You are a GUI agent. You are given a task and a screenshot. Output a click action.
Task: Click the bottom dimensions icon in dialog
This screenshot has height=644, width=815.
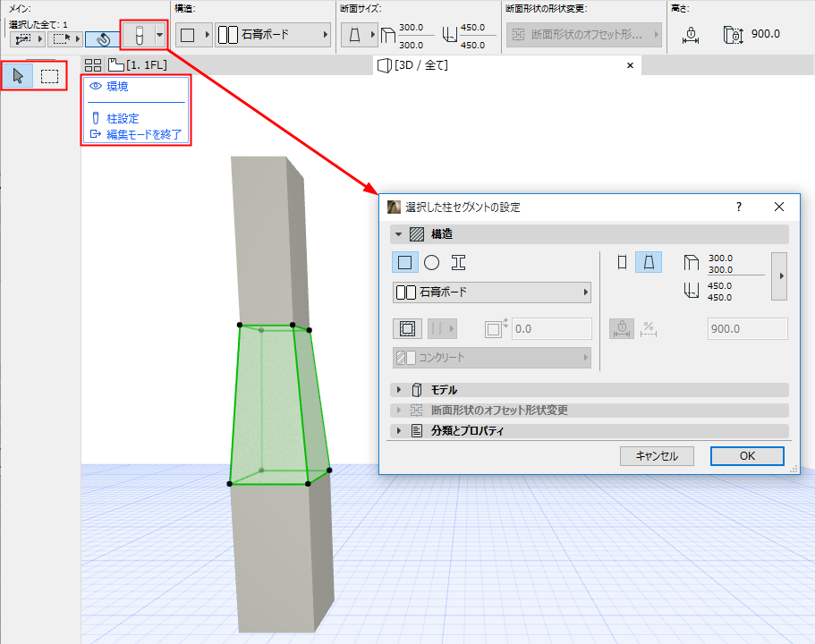point(691,291)
